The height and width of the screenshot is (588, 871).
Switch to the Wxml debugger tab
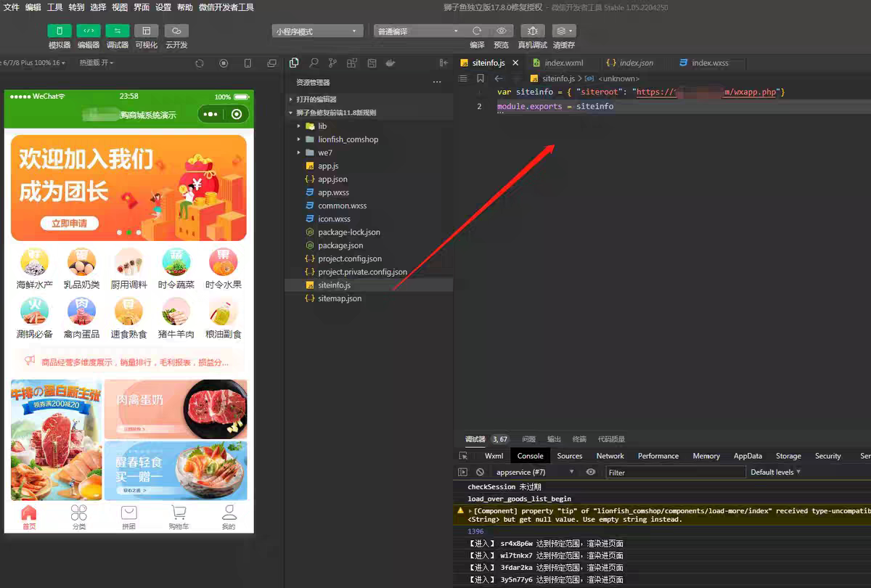(494, 456)
